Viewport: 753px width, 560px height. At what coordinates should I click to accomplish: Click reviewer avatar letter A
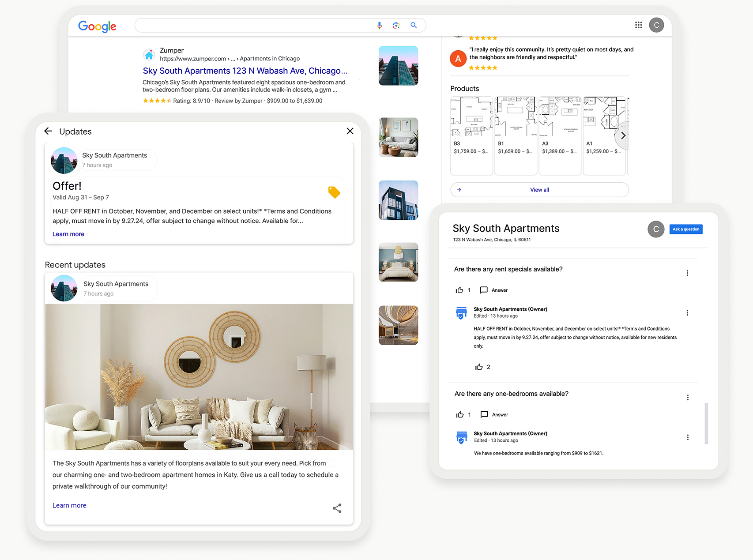click(458, 59)
